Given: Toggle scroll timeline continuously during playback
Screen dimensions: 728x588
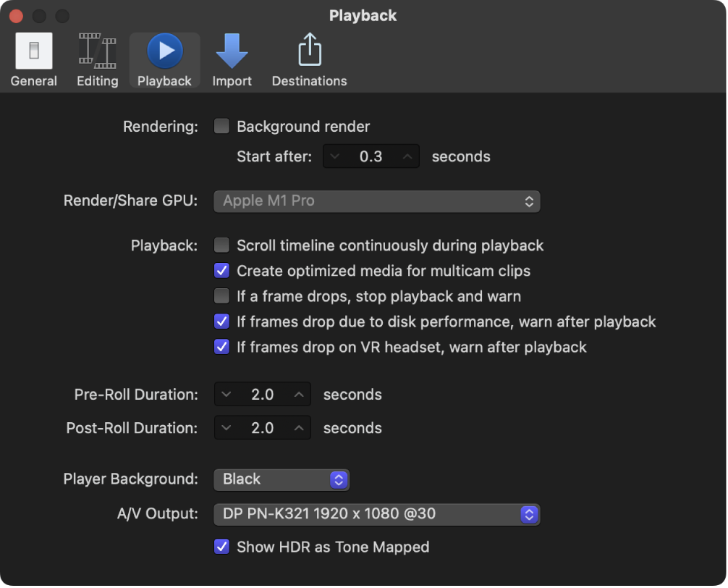Looking at the screenshot, I should [221, 245].
